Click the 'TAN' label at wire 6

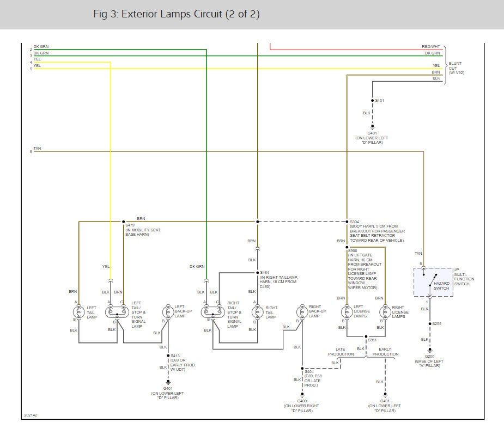coord(37,148)
